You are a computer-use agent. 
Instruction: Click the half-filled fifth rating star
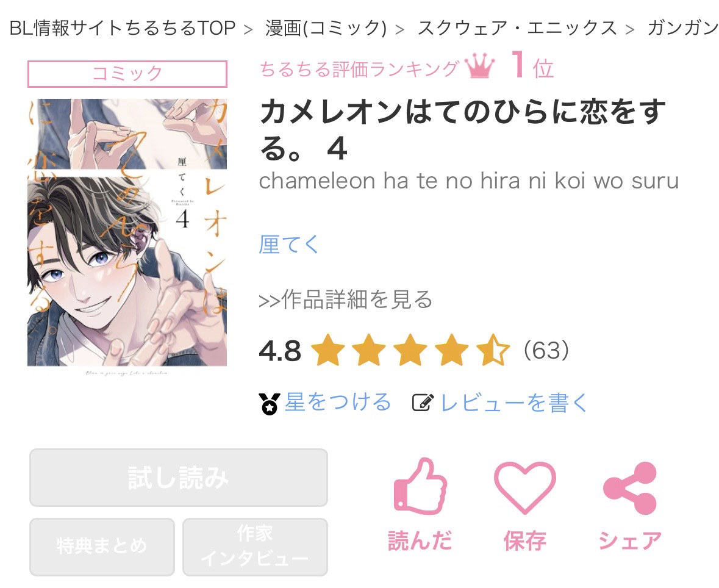click(493, 350)
